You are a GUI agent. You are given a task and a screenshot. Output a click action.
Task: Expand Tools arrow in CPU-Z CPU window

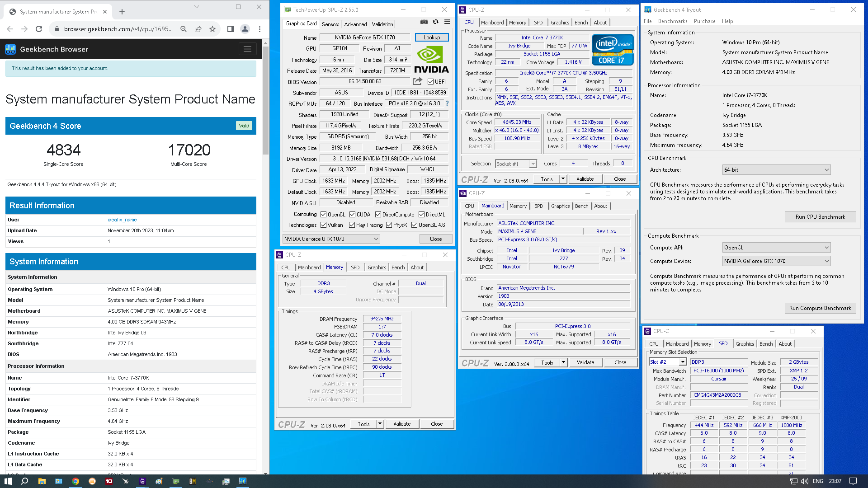click(x=563, y=179)
